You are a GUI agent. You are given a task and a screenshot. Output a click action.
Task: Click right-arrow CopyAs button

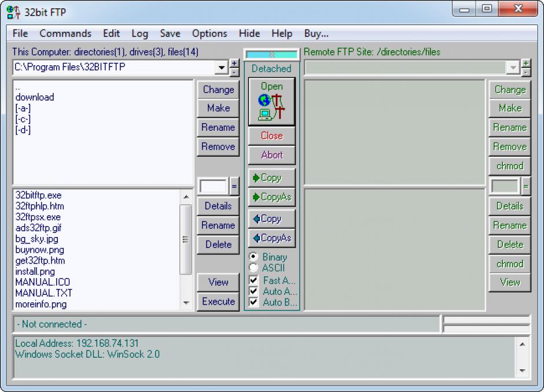271,197
